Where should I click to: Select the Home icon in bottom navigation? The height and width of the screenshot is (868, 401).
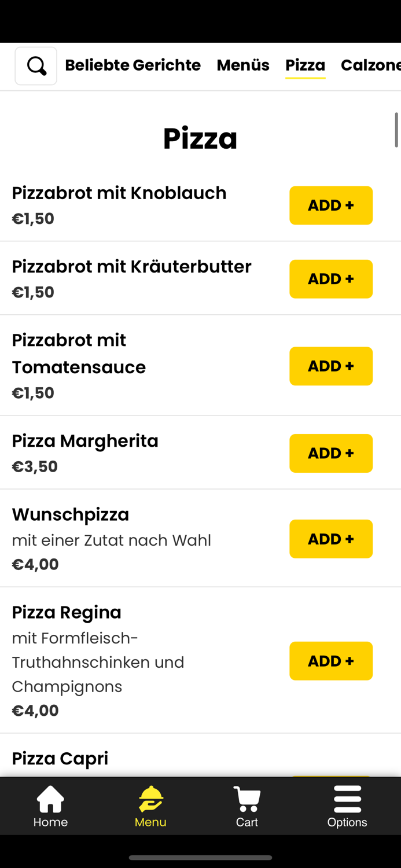[50, 804]
